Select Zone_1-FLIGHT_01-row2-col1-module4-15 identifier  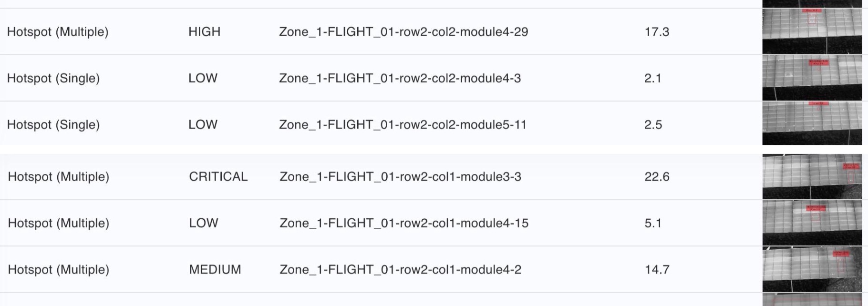[404, 223]
